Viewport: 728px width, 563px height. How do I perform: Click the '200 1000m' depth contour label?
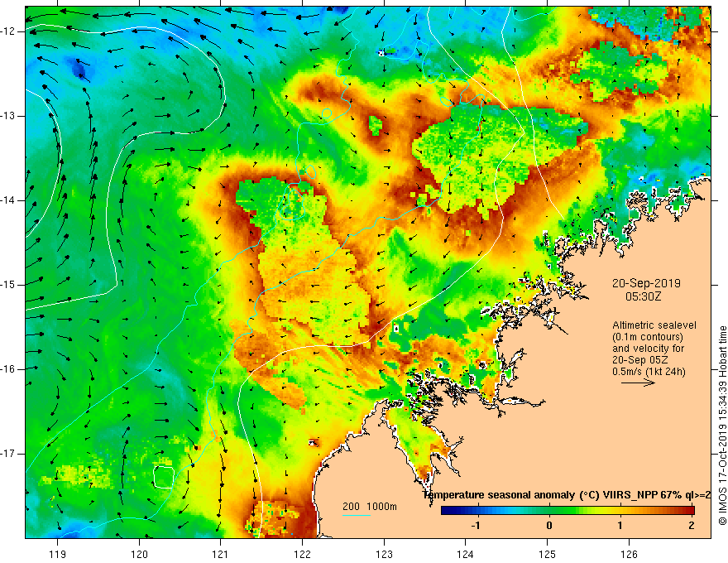pyautogui.click(x=370, y=507)
